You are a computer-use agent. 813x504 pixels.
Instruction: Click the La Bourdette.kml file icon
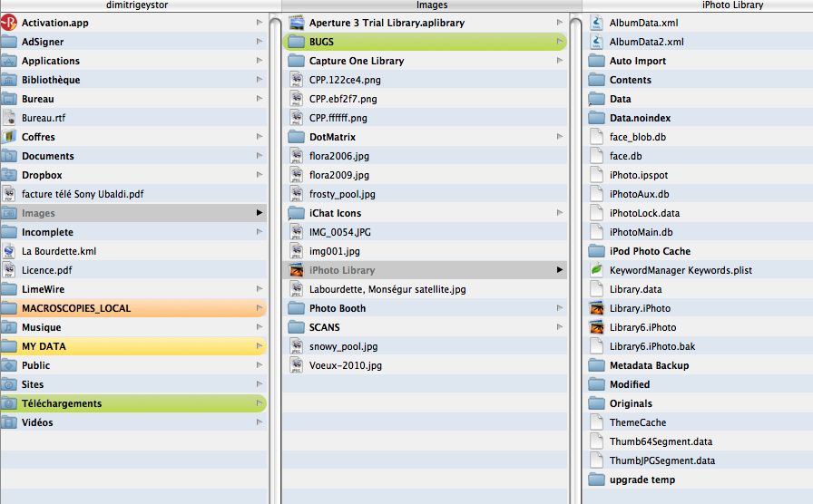[9, 251]
